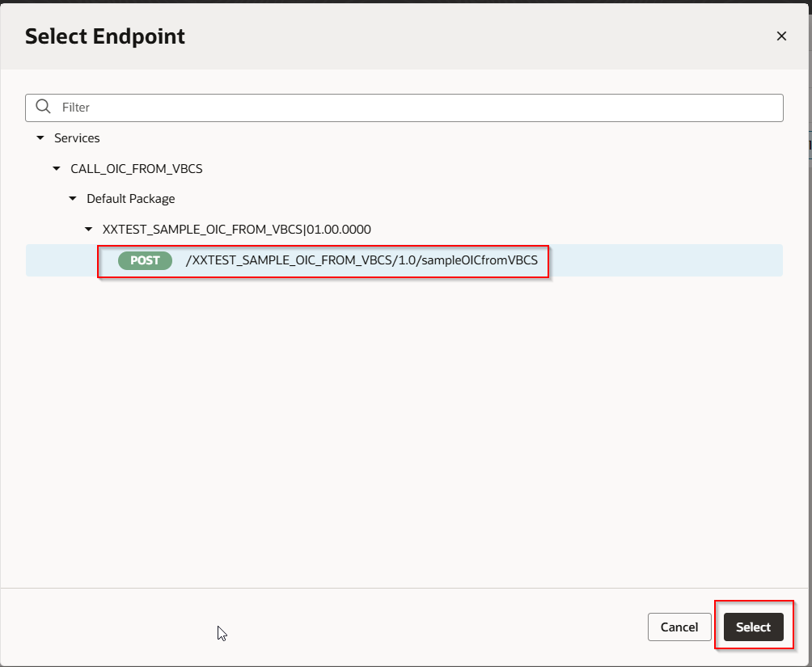The image size is (812, 667).
Task: Close the Select Endpoint dialog
Action: [x=781, y=36]
